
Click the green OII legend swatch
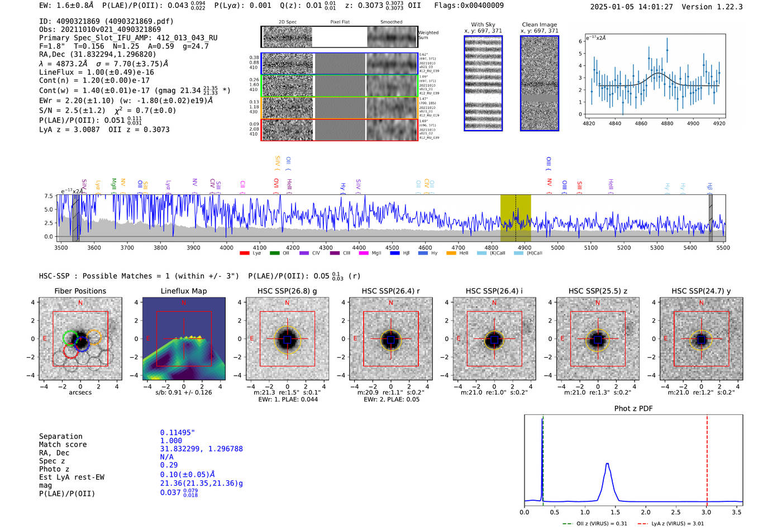[274, 253]
